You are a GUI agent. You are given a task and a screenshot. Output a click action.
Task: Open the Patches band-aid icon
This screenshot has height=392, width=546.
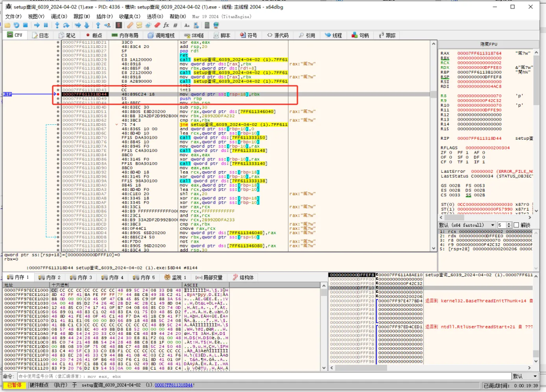(x=130, y=25)
